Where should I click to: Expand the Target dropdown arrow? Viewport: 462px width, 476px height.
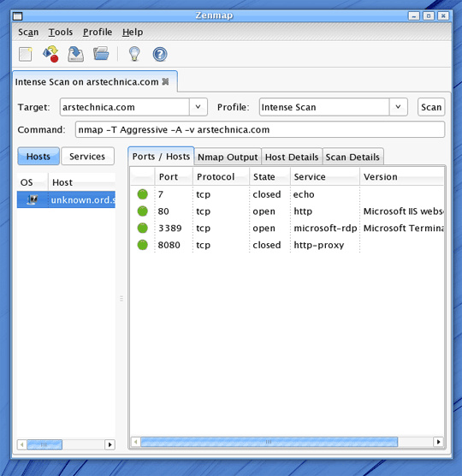198,107
